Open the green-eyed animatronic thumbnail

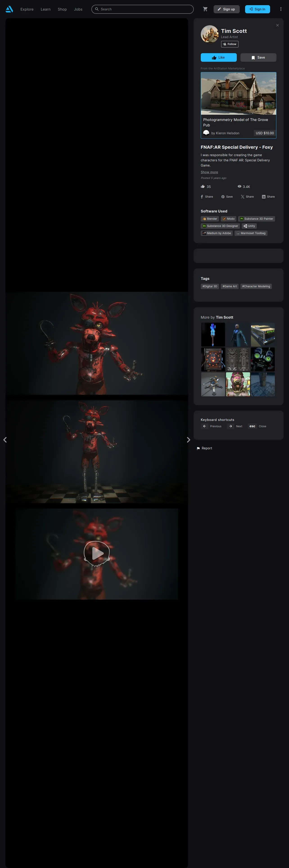(x=263, y=360)
